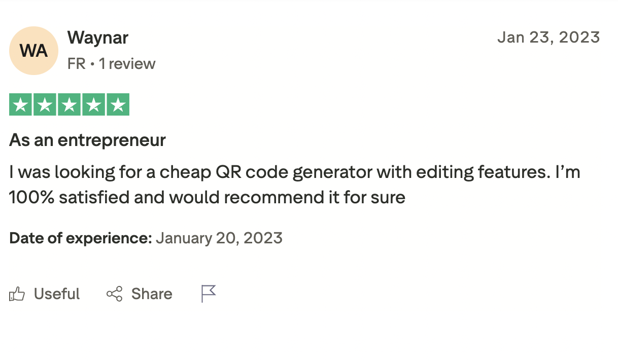Click the 'Date of experience:' label
The image size is (618, 364).
pos(81,238)
